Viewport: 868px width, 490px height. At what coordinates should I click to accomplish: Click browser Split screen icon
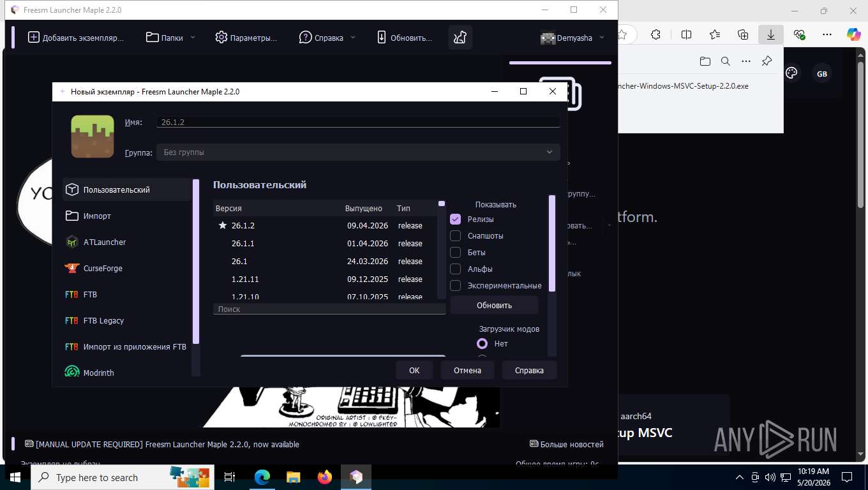tap(686, 34)
